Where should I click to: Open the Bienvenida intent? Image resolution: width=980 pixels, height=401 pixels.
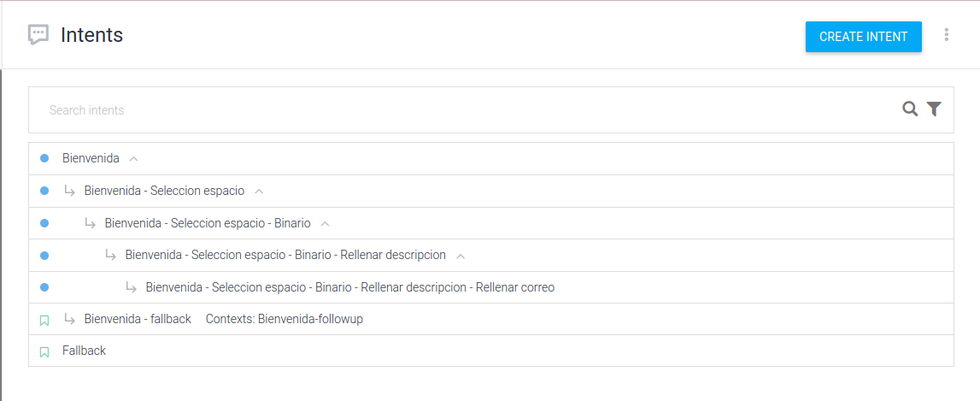pos(91,158)
